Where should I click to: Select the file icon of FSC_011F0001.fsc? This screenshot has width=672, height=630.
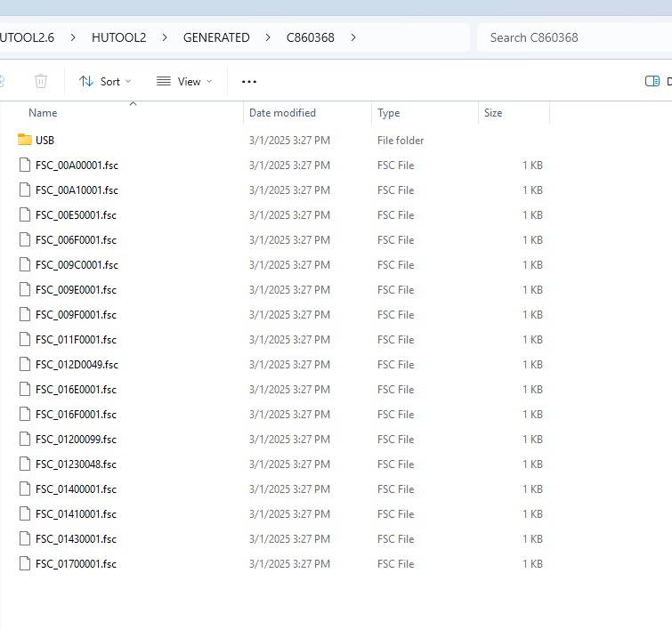click(25, 339)
